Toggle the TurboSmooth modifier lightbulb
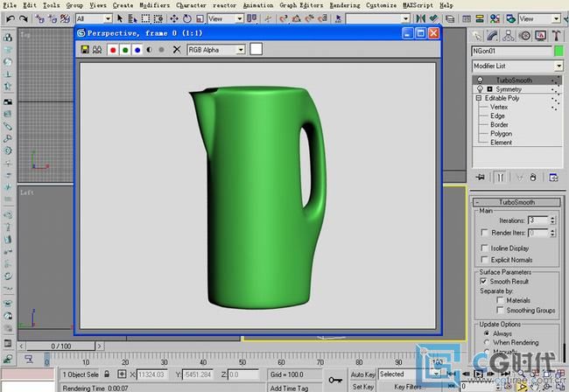Viewport: 569px width, 392px height. point(480,80)
